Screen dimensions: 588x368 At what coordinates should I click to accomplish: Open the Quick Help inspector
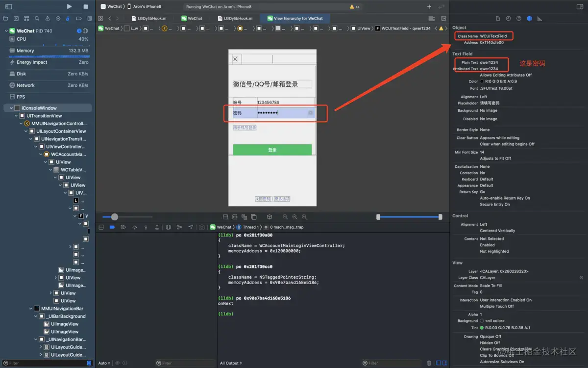pyautogui.click(x=518, y=18)
